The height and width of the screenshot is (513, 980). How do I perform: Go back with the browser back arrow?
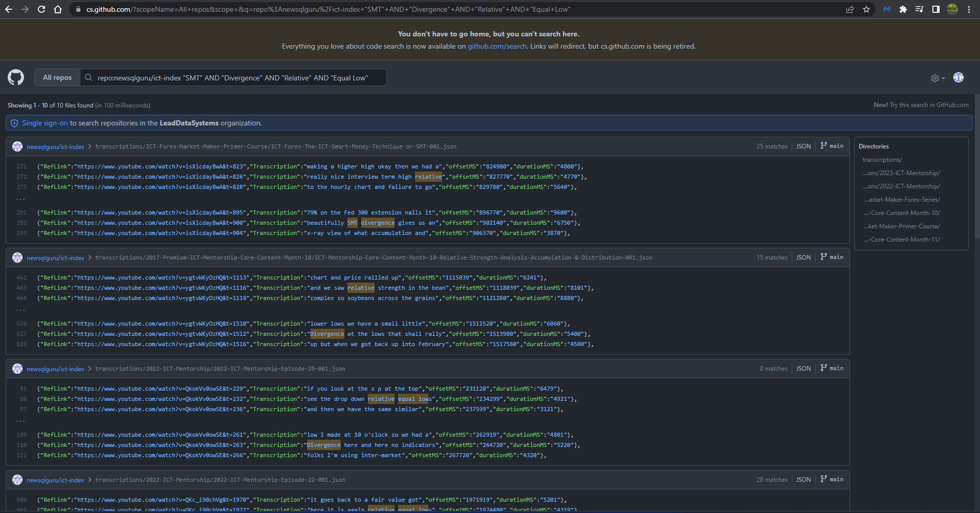coord(9,9)
